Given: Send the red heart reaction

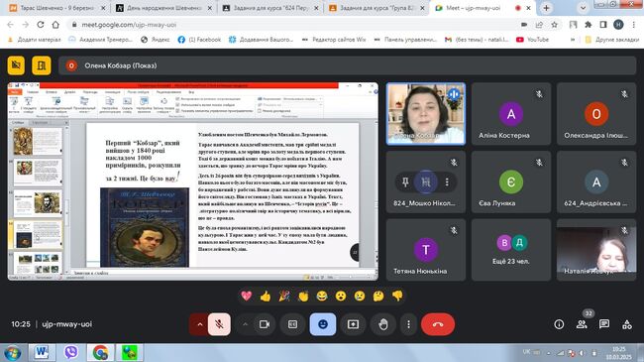Looking at the screenshot, I should tap(247, 296).
